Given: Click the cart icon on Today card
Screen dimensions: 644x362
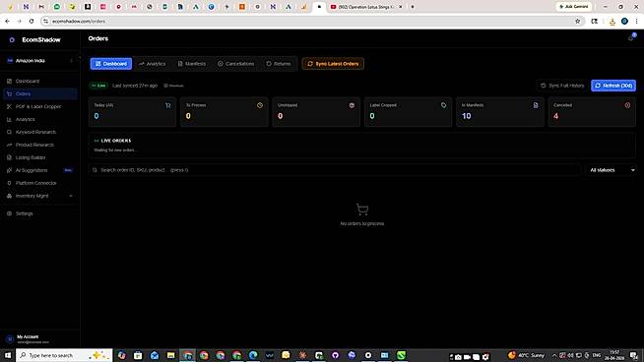Looking at the screenshot, I should [x=168, y=105].
